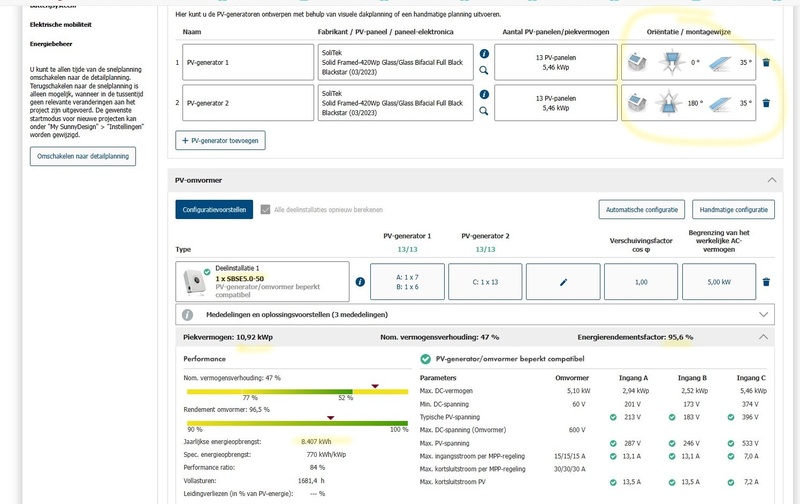Click 'Omschakelen naar detailplanning' button
Image resolution: width=800 pixels, height=504 pixels.
(83, 156)
